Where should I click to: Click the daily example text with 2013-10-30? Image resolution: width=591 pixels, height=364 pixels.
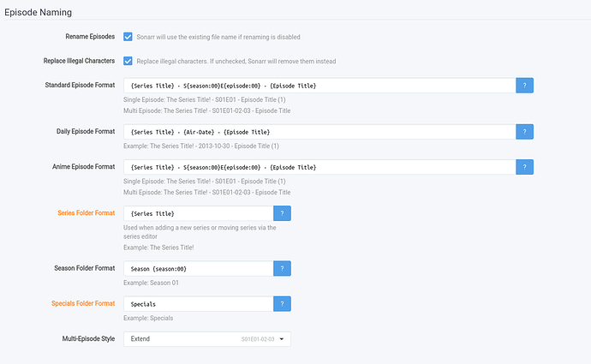pyautogui.click(x=201, y=146)
